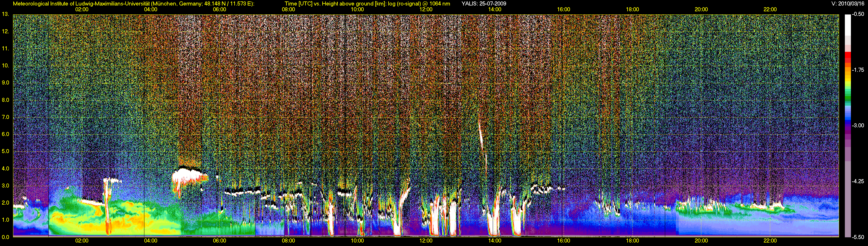Click the 1.0 height axis label
The image size is (868, 246).
[5, 220]
